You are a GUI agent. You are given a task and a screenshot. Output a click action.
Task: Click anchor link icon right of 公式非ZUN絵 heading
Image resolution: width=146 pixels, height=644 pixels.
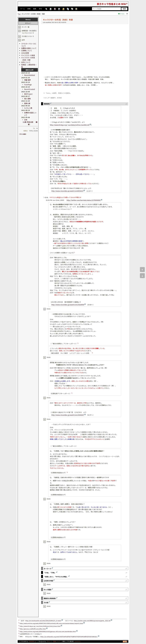click(x=126, y=581)
